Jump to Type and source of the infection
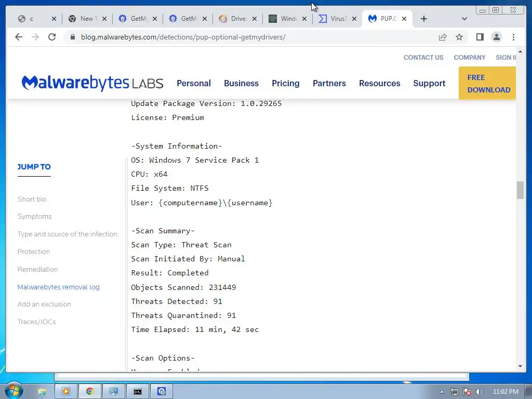Viewport: 532px width, 399px height. 68,234
